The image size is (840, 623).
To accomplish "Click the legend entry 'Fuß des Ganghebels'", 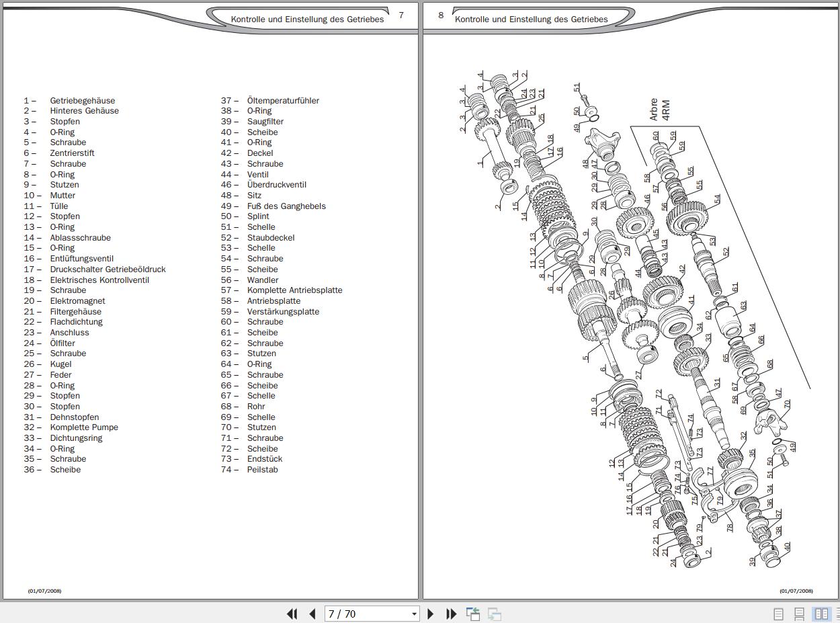I will pyautogui.click(x=286, y=206).
